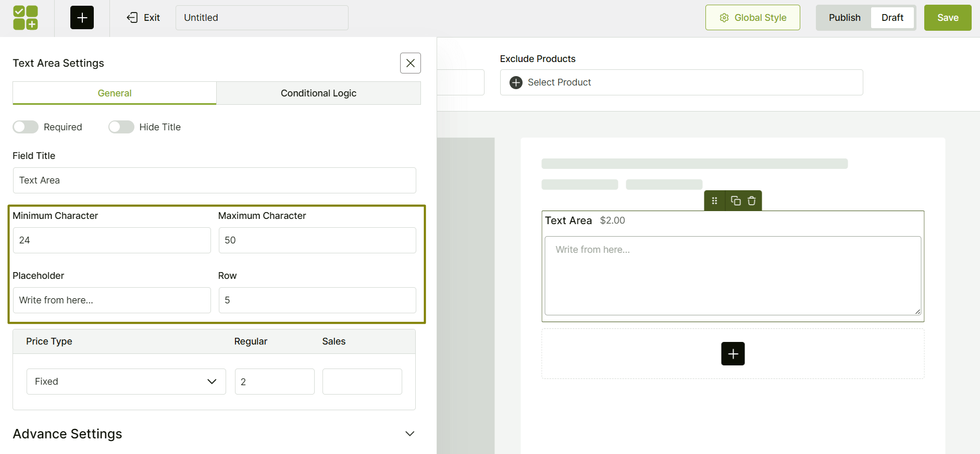The image size is (980, 454).
Task: Duplicate the Text Area field using copy icon
Action: tap(736, 201)
